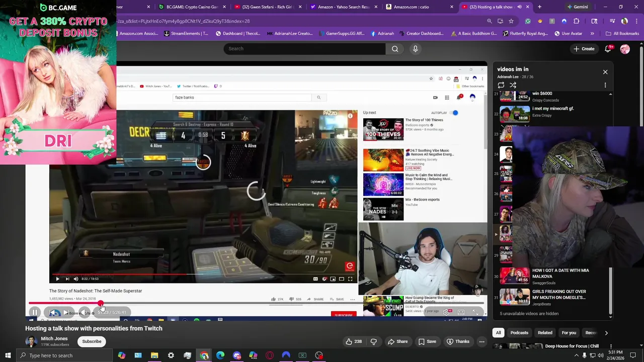The image size is (644, 362).
Task: Play 'GIRLS FREAKING OUT OVER MY MOUTH' video
Action: 553,296
